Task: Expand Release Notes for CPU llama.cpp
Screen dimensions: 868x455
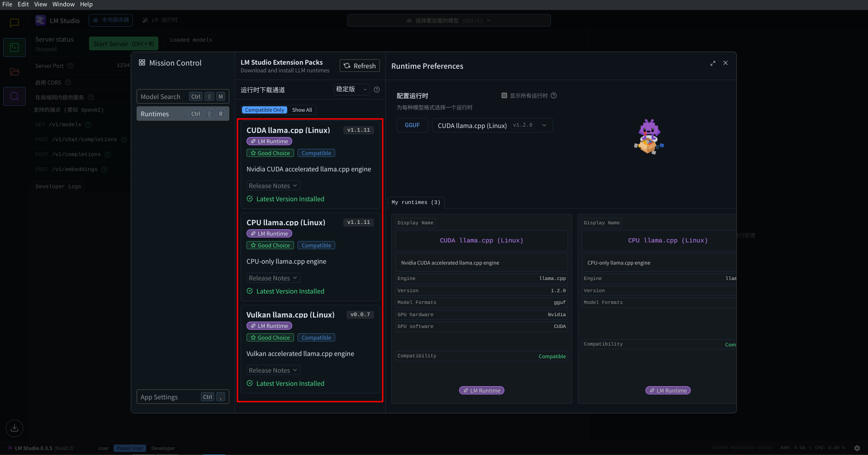Action: [273, 278]
